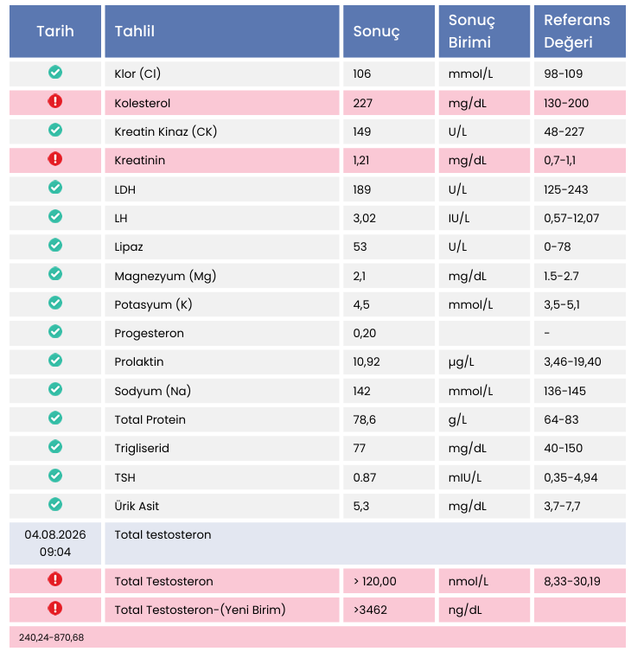Click the Kolesterol result value 227
Image resolution: width=644 pixels, height=658 pixels.
point(362,103)
